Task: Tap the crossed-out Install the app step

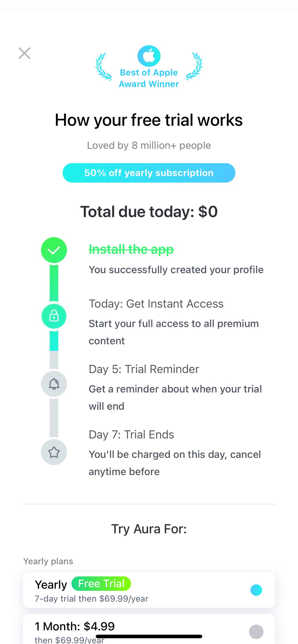Action: 131,249
